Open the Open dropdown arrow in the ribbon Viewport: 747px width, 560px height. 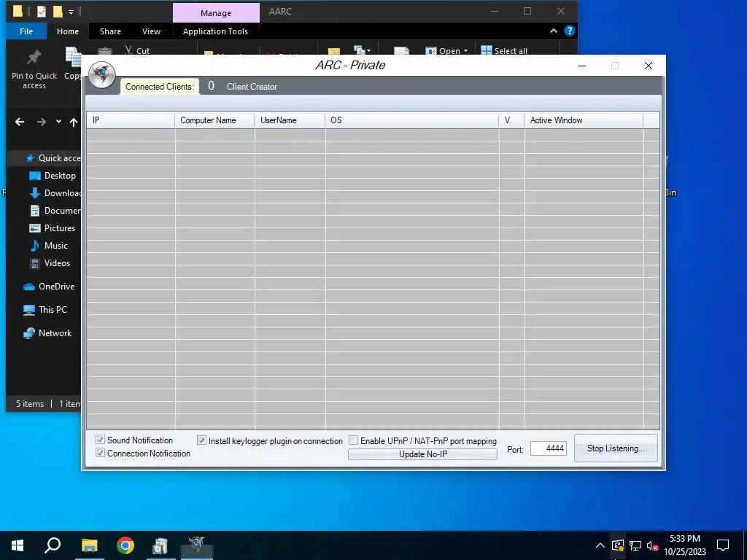point(465,51)
